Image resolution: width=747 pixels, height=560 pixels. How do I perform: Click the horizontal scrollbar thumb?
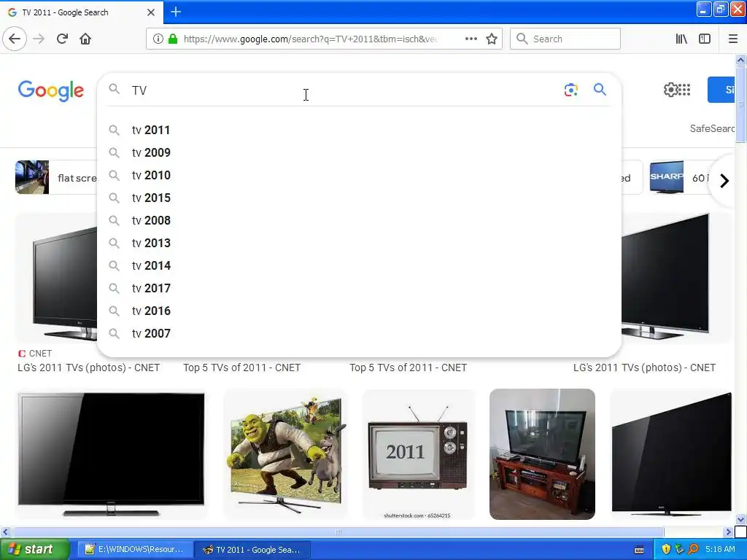(338, 532)
